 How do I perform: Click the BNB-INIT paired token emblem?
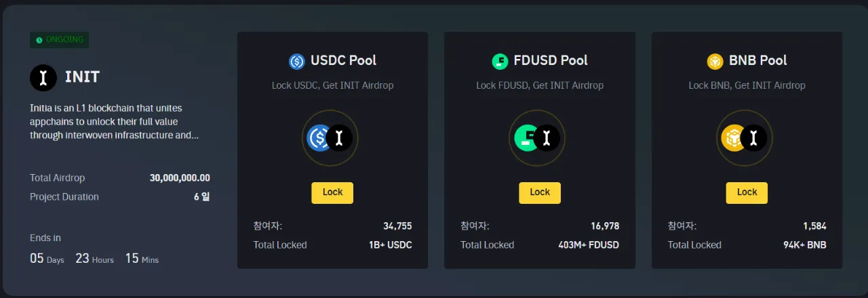point(744,138)
